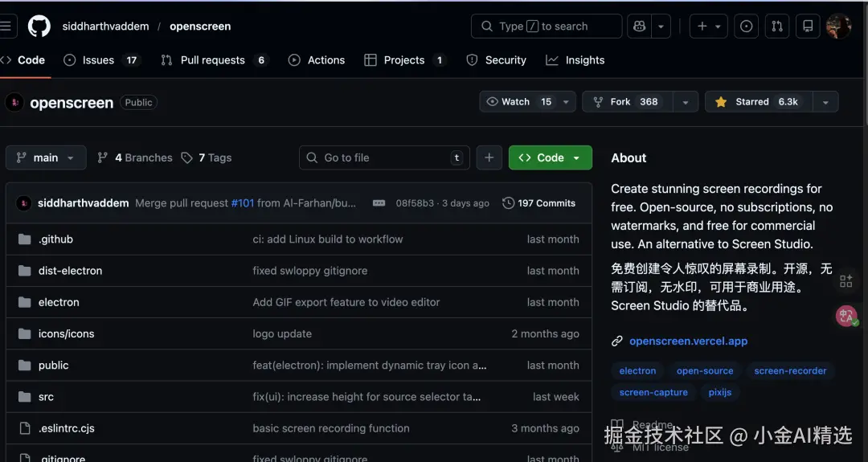Click the add file plus button

pyautogui.click(x=489, y=157)
